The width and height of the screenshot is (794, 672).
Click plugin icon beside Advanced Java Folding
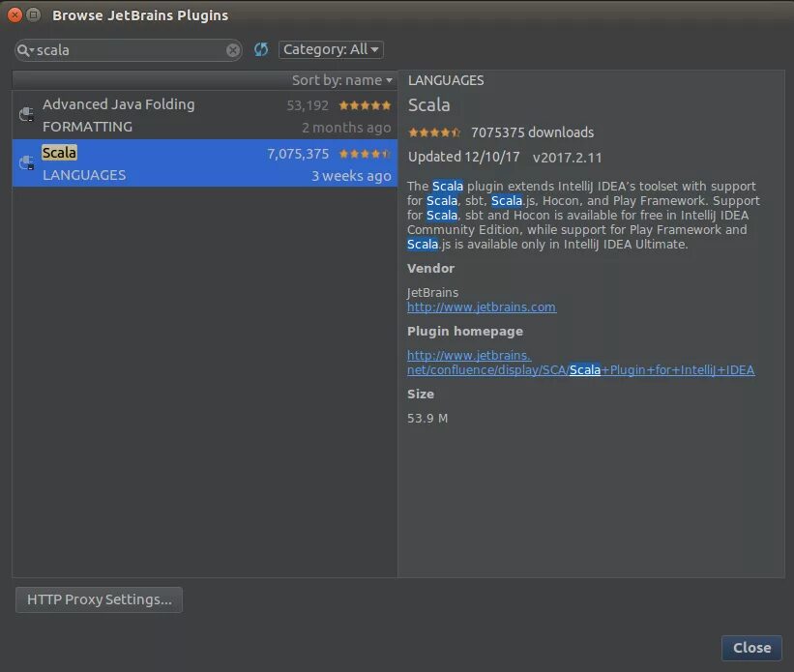tap(26, 114)
